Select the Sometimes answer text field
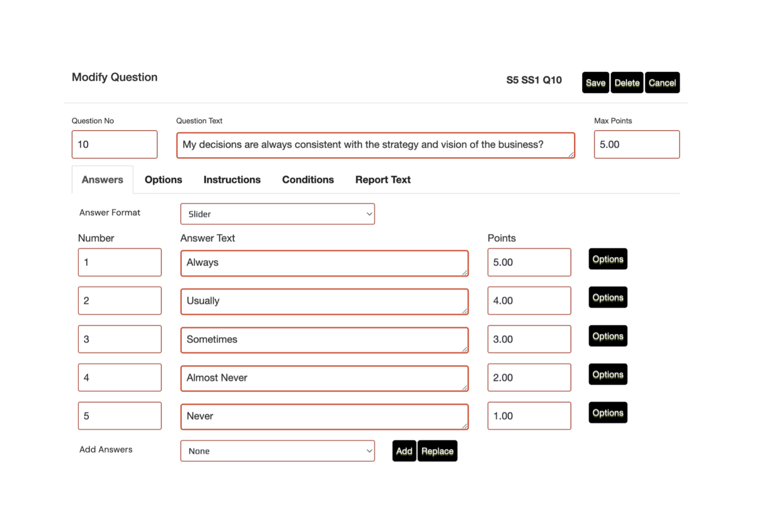Screen dimensions: 772x532 point(324,340)
